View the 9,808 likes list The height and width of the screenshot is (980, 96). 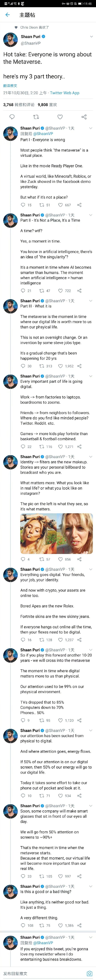tap(47, 105)
